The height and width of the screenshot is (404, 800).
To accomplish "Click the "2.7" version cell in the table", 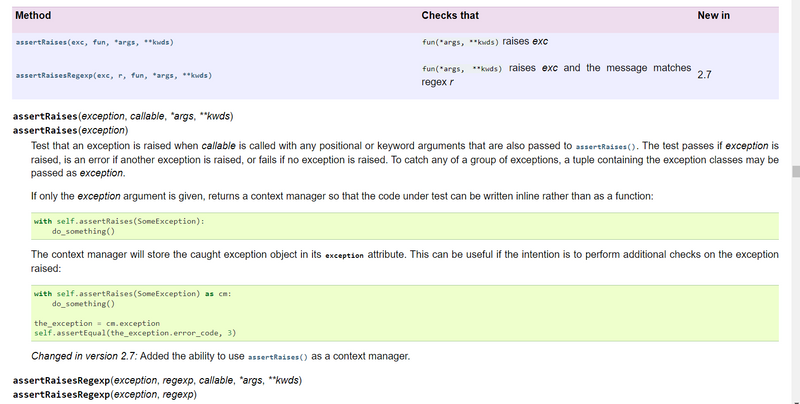I will coord(703,75).
